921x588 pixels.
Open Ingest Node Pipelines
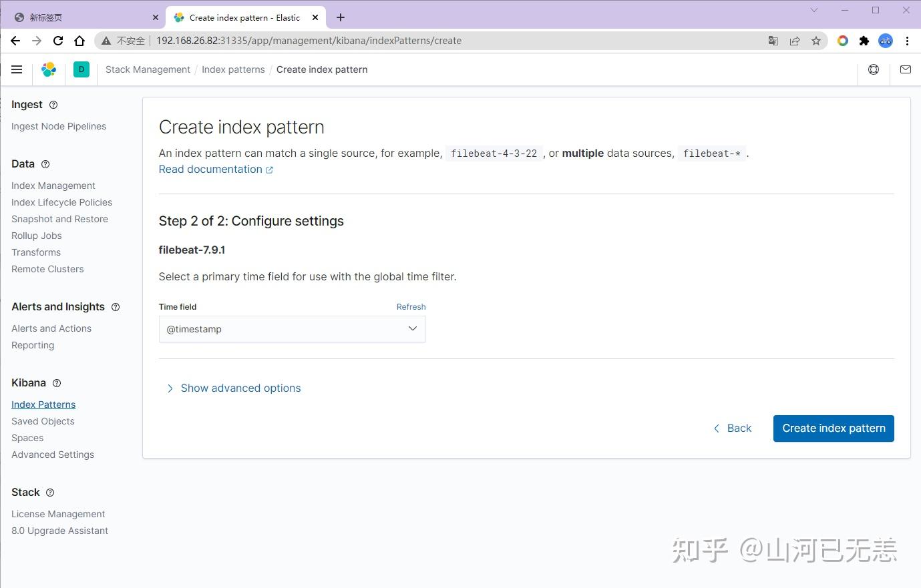[x=59, y=126]
